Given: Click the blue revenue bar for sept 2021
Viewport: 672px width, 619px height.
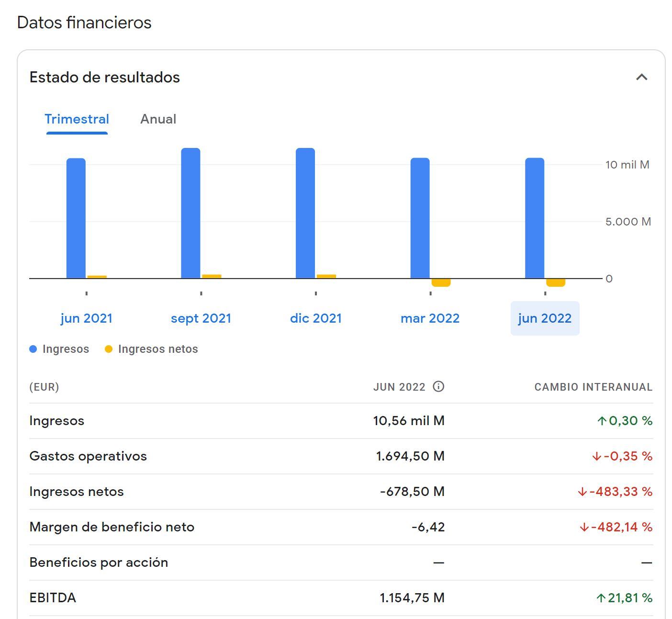Looking at the screenshot, I should click(x=190, y=213).
